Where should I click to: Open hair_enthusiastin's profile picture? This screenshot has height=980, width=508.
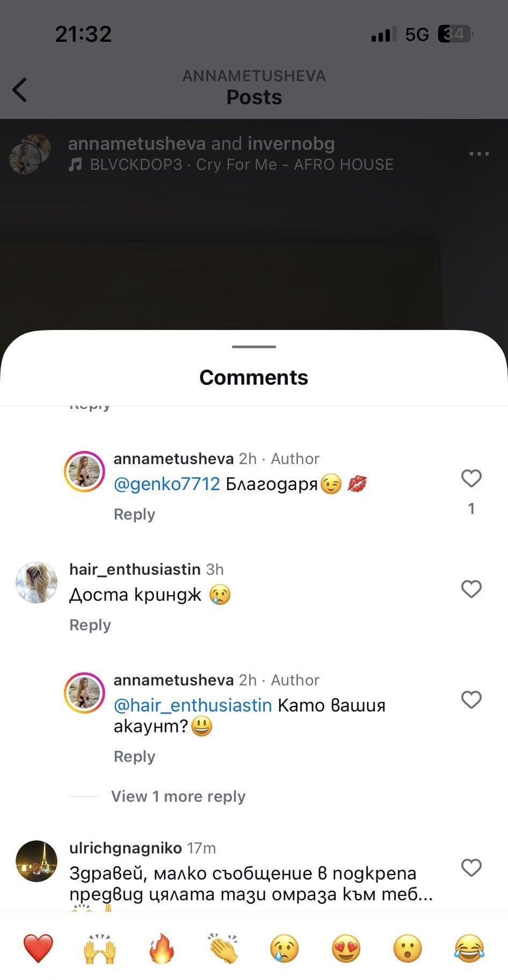(x=37, y=583)
